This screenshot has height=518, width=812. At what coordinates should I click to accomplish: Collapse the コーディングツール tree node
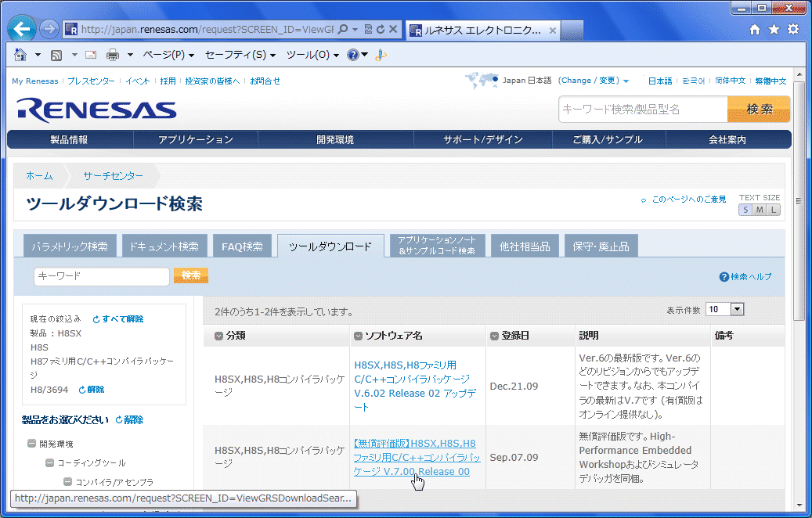pos(49,462)
